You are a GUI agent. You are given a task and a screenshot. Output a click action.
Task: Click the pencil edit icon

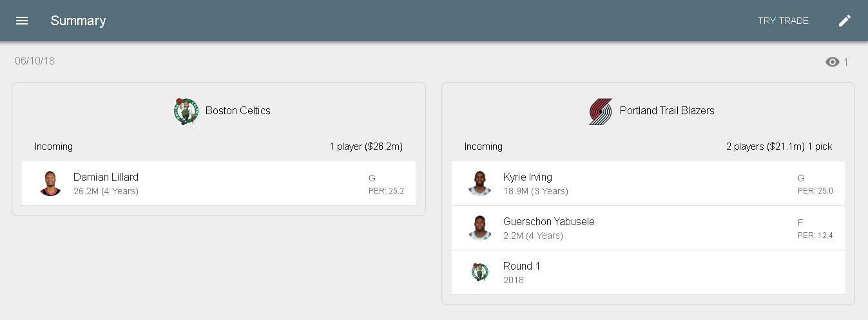click(x=844, y=21)
